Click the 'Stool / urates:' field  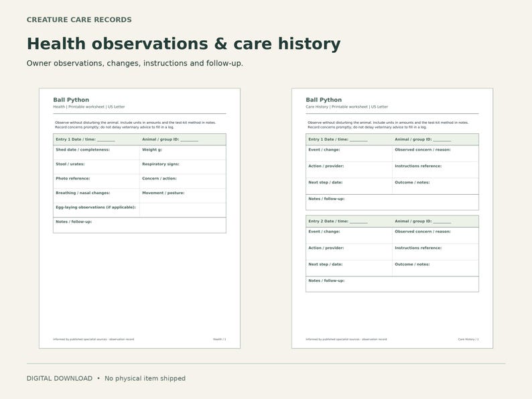click(x=96, y=167)
